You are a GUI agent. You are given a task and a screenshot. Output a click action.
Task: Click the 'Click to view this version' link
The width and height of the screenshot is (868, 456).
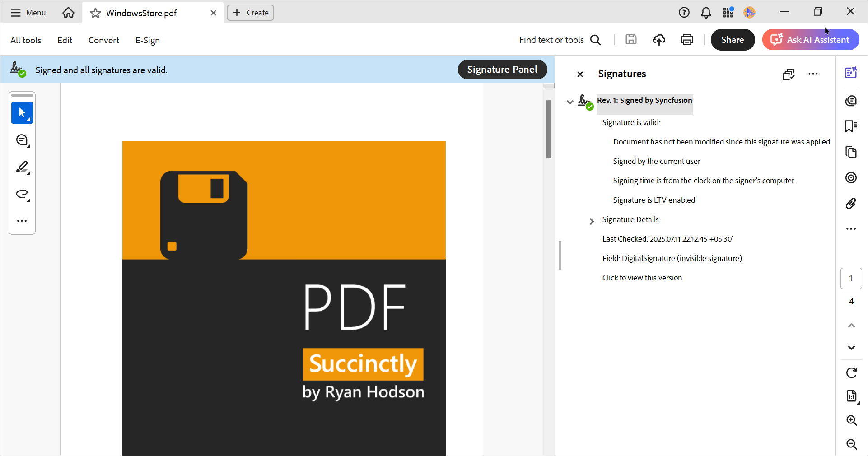(x=642, y=278)
